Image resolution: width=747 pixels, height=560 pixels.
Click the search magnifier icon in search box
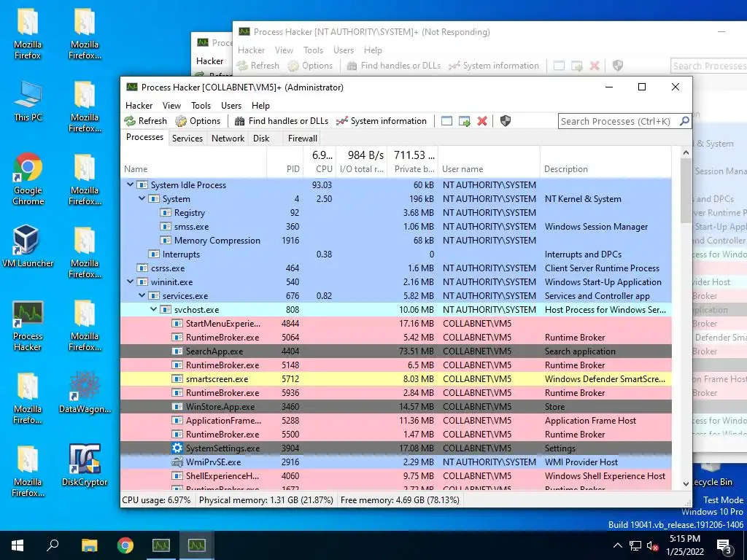pyautogui.click(x=684, y=121)
